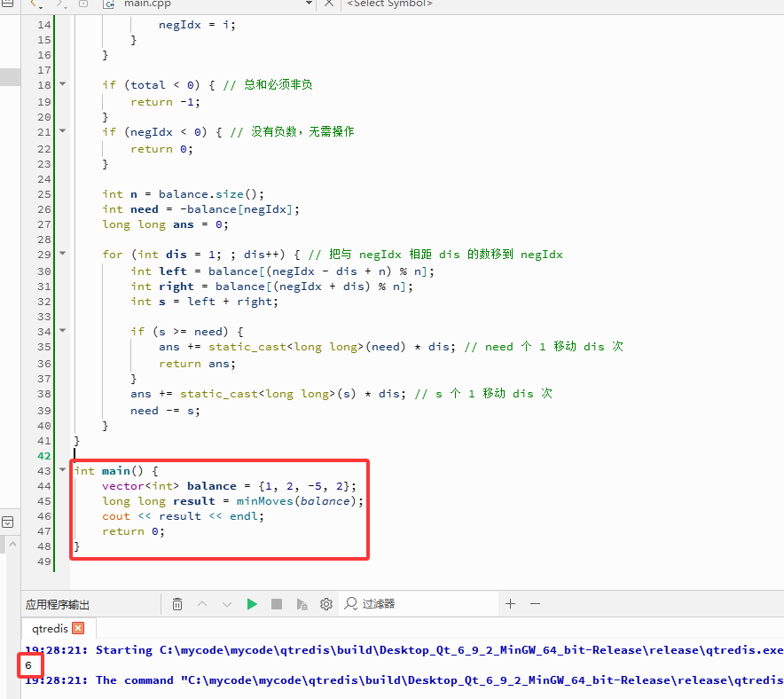784x699 pixels.
Task: Click the up chevron in the left sidebar
Action: pyautogui.click(x=13, y=544)
